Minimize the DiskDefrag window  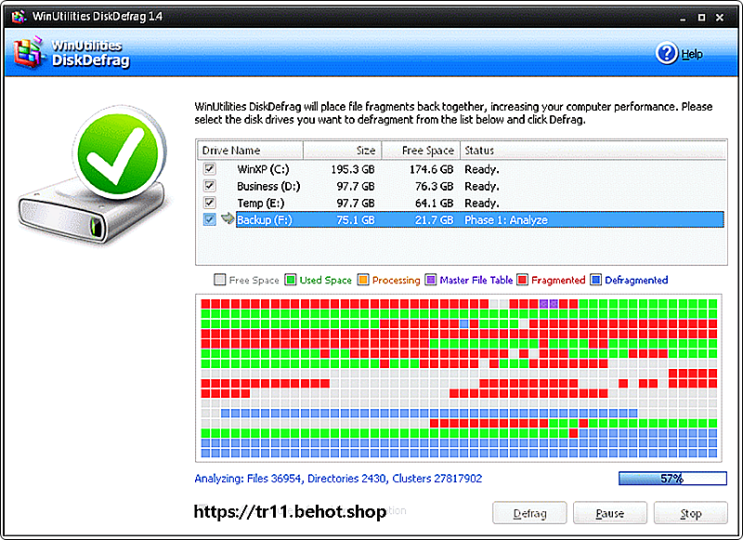[683, 18]
